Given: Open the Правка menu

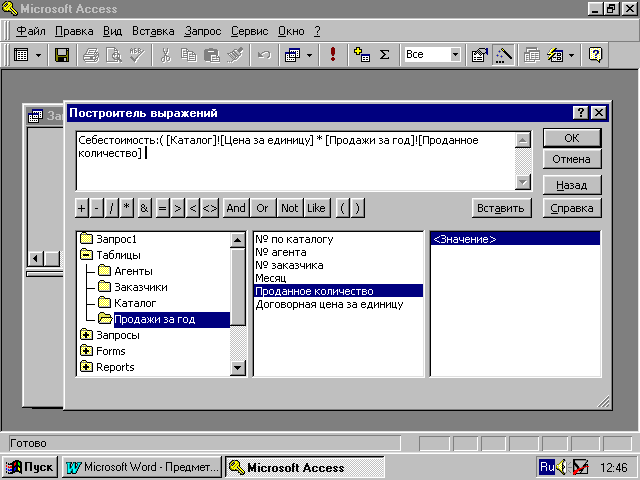Looking at the screenshot, I should tap(74, 31).
